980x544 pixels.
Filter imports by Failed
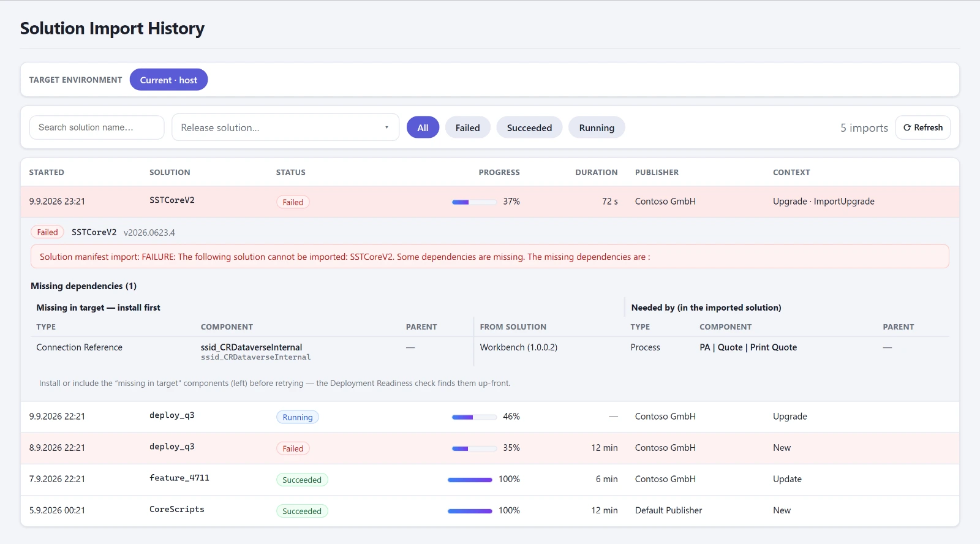tap(467, 127)
